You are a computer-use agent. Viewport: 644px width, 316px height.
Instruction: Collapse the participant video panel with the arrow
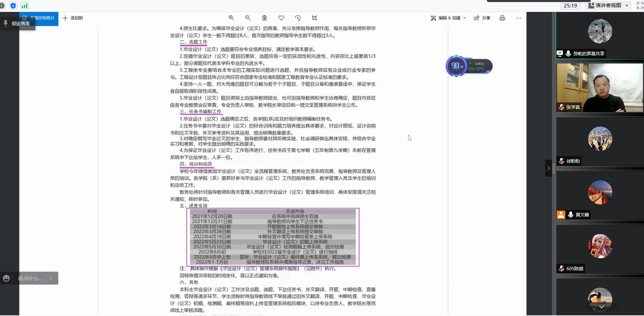(x=548, y=168)
